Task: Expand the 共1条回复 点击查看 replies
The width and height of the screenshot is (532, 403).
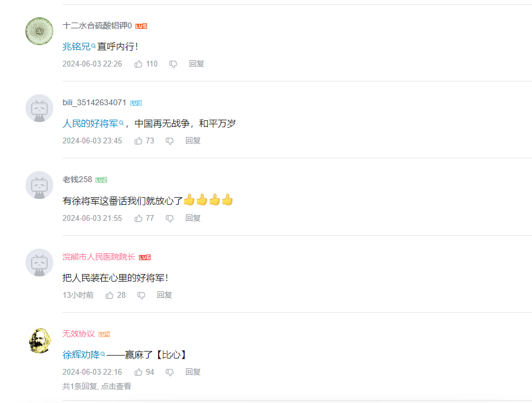Action: click(97, 386)
